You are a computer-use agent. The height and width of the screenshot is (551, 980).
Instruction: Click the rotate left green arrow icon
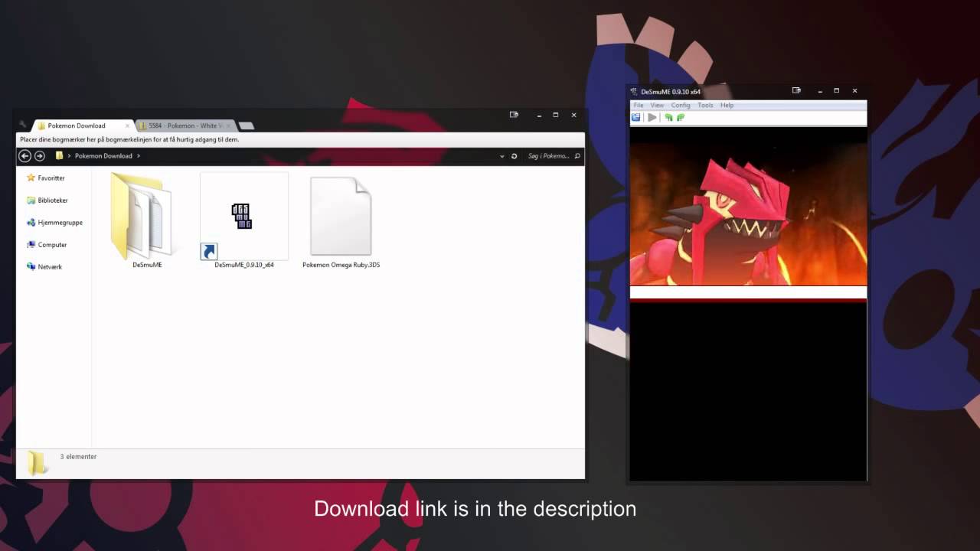[x=668, y=117]
